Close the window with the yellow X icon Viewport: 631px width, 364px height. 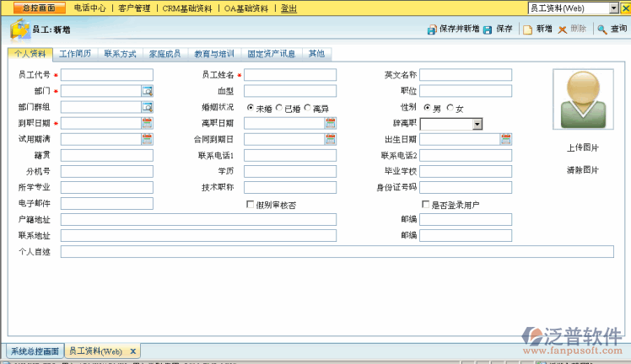(x=626, y=8)
